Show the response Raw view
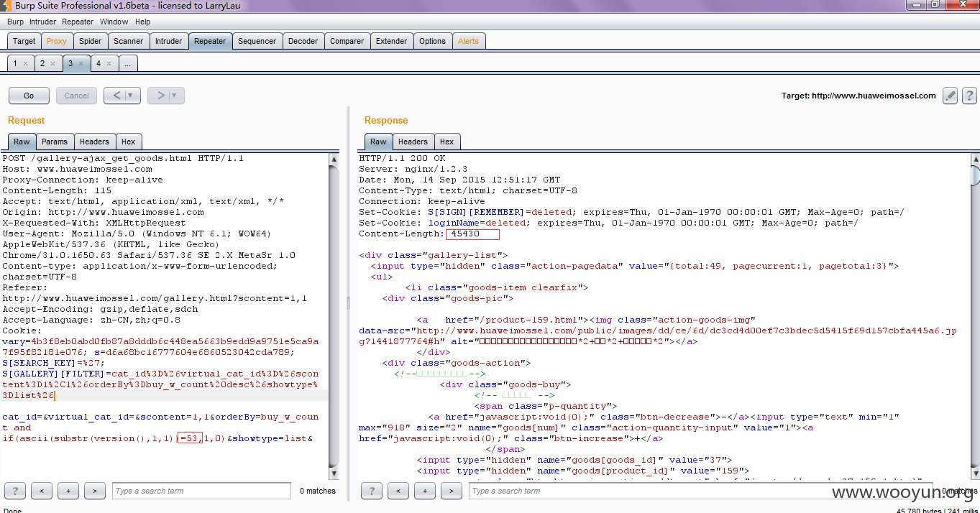This screenshot has width=980, height=513. (378, 142)
